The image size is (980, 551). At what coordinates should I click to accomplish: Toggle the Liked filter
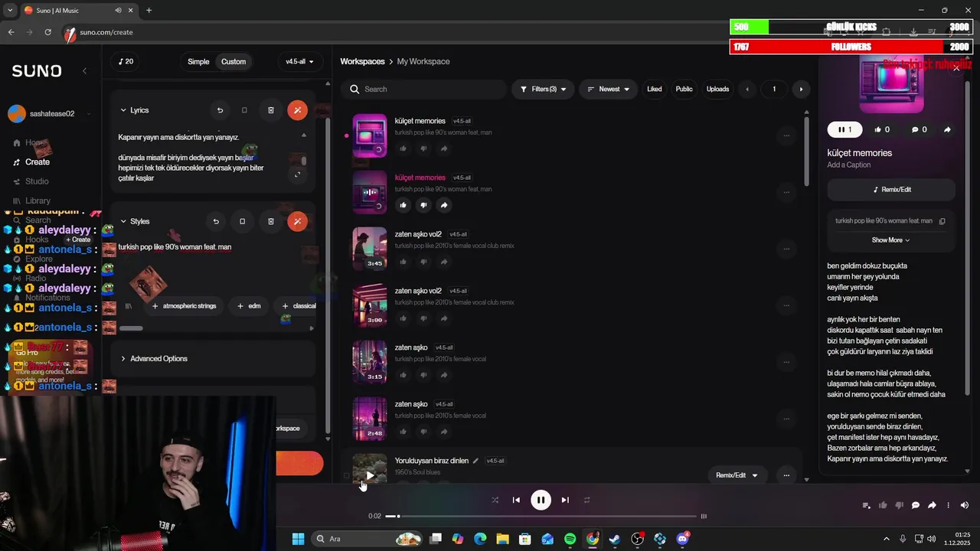tap(655, 90)
